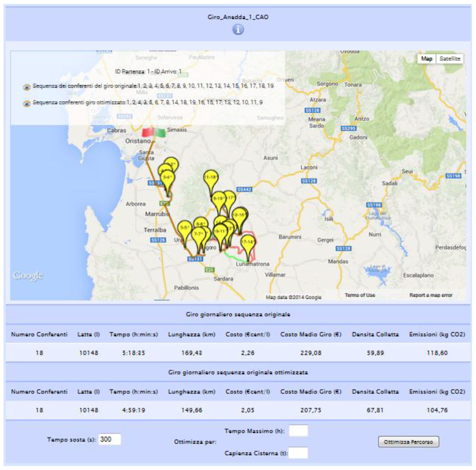Switch to the Map view tab
The width and height of the screenshot is (476, 470).
click(427, 59)
